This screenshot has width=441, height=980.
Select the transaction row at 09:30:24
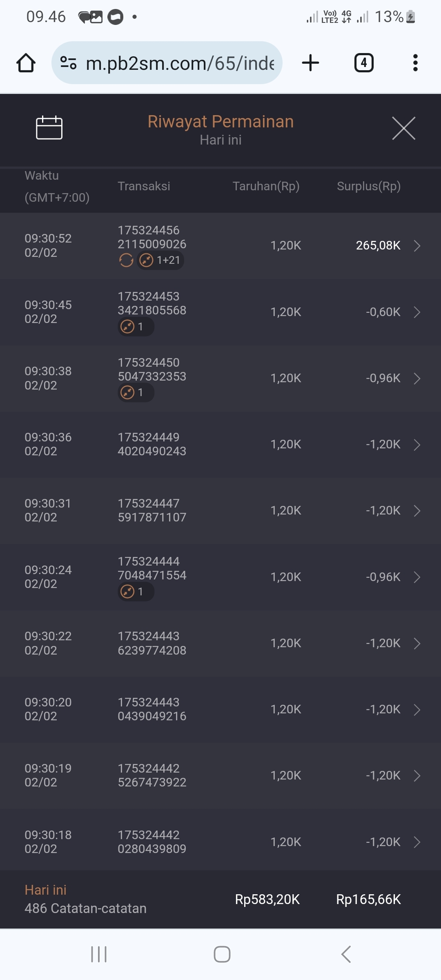pos(220,577)
